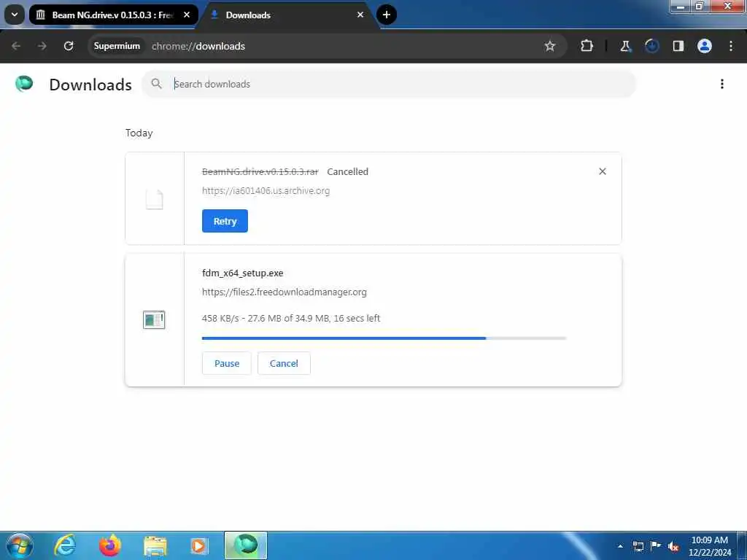The height and width of the screenshot is (560, 747).
Task: Open the browser three-dot menu
Action: click(x=731, y=46)
